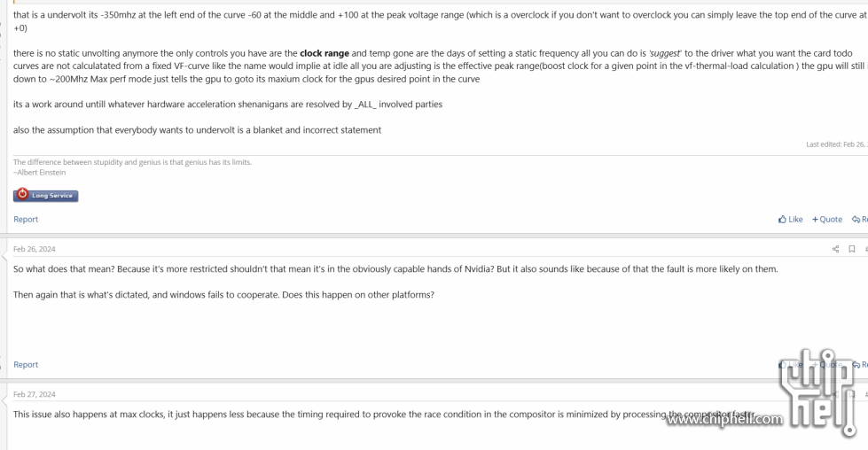This screenshot has height=450, width=868.
Task: Bookmark the Feb 26, 2024 post
Action: (852, 249)
